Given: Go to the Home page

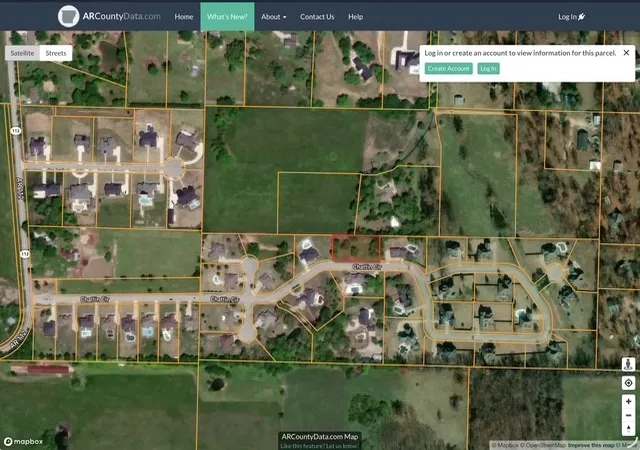Looking at the screenshot, I should click(184, 17).
